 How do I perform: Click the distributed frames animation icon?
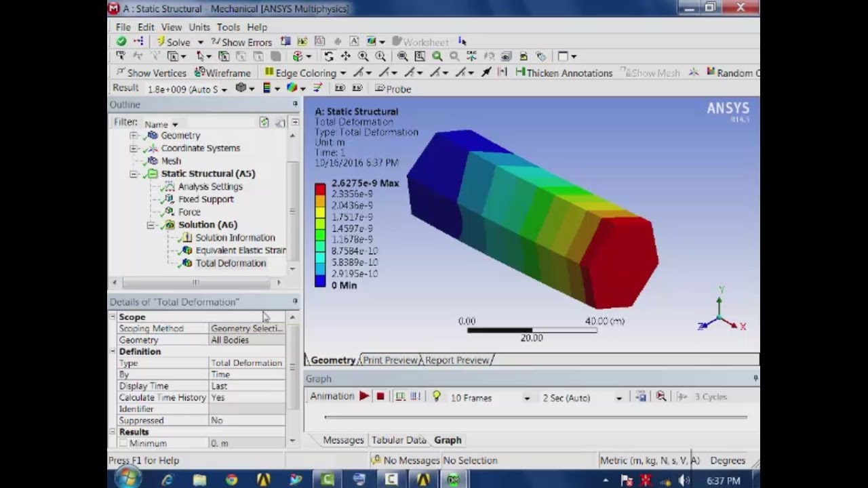400,396
